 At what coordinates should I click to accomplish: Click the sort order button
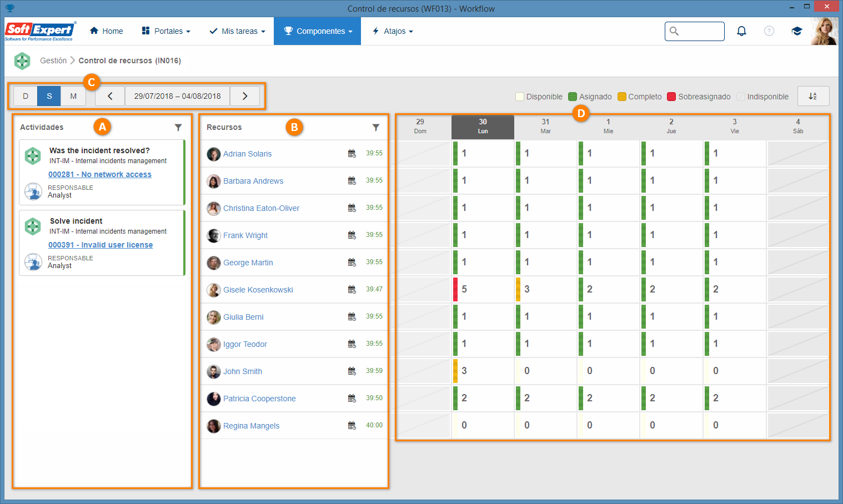click(x=813, y=96)
